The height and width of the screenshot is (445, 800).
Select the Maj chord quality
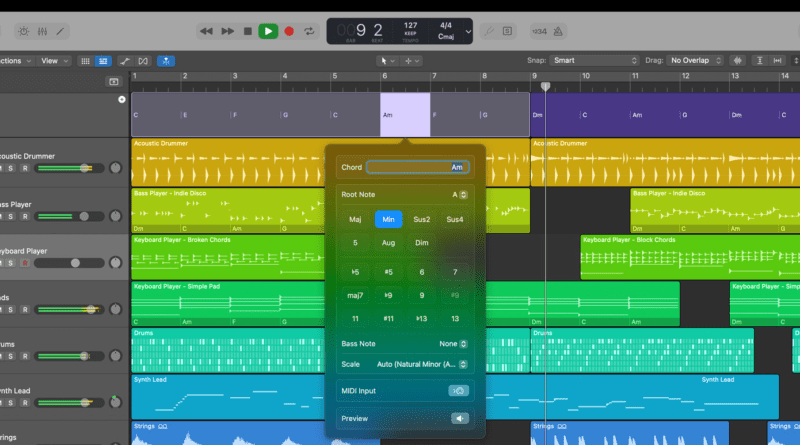(x=355, y=219)
